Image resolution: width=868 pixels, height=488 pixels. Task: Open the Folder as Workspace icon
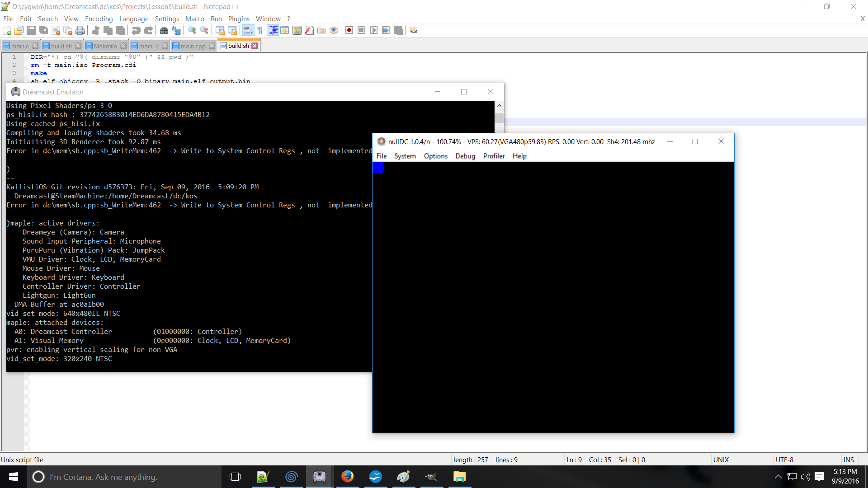point(321,30)
